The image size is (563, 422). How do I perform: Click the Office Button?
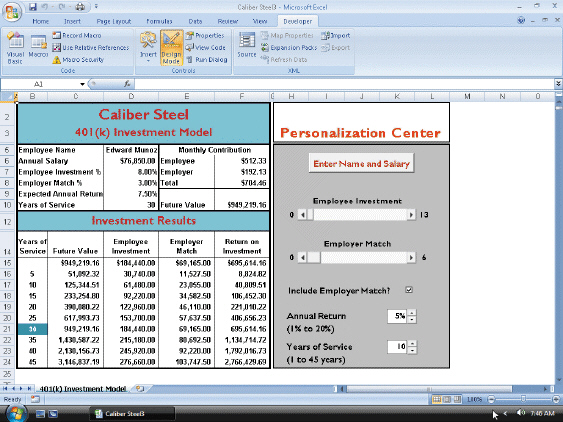[x=12, y=12]
